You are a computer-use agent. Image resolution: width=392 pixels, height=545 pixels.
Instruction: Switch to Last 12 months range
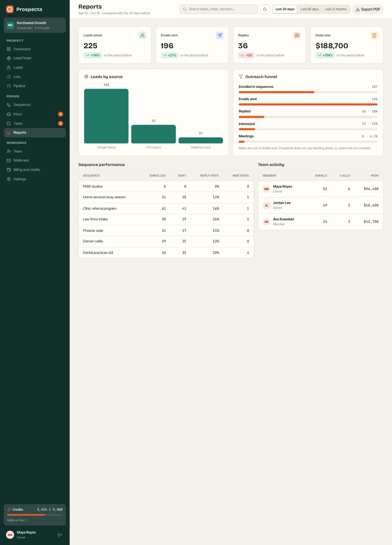tap(336, 9)
